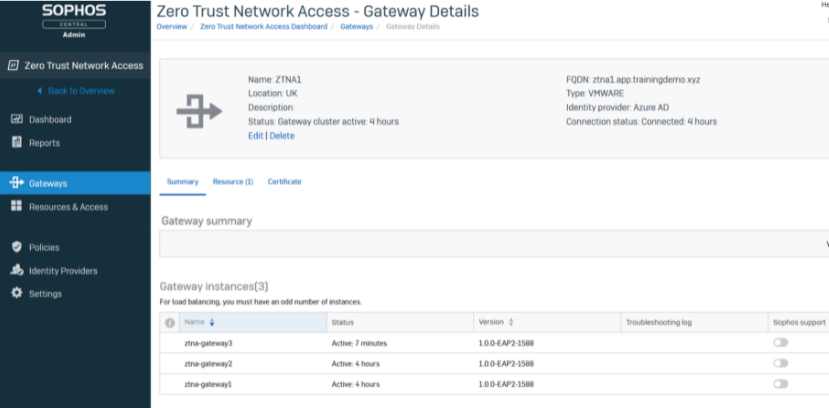The height and width of the screenshot is (408, 829).
Task: Select the ztna-gateway3 name cell
Action: click(208, 343)
